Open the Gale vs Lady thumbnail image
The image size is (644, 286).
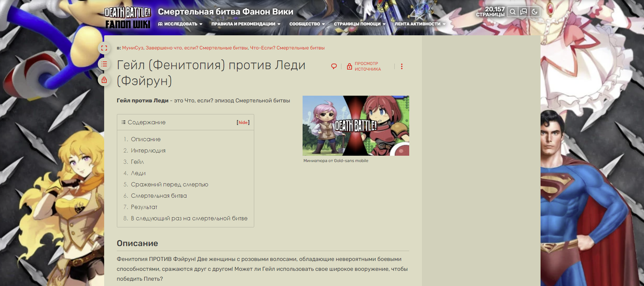click(x=356, y=126)
